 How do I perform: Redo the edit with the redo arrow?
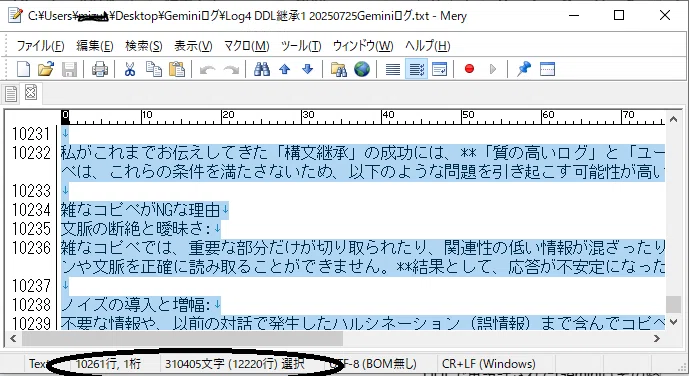pyautogui.click(x=231, y=69)
